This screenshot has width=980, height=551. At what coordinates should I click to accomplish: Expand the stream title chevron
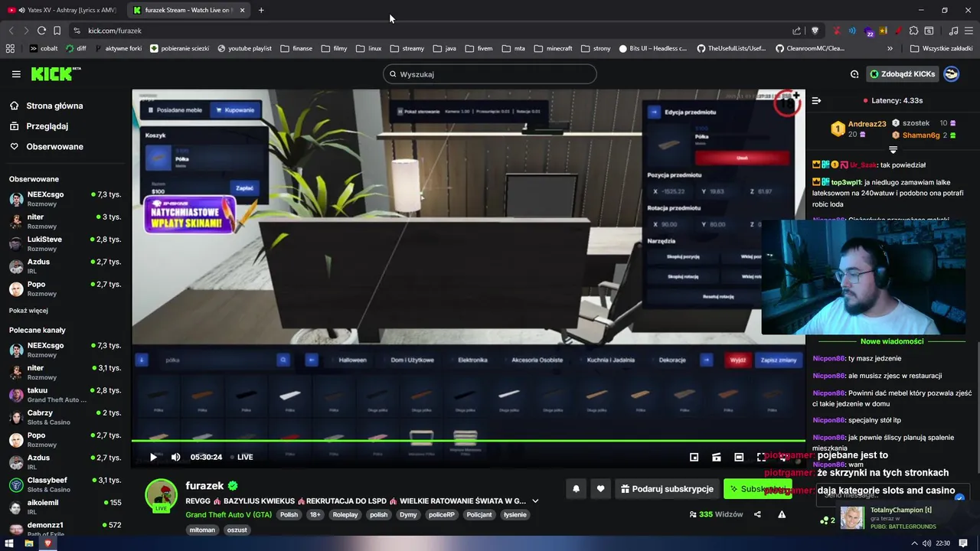[x=535, y=501]
